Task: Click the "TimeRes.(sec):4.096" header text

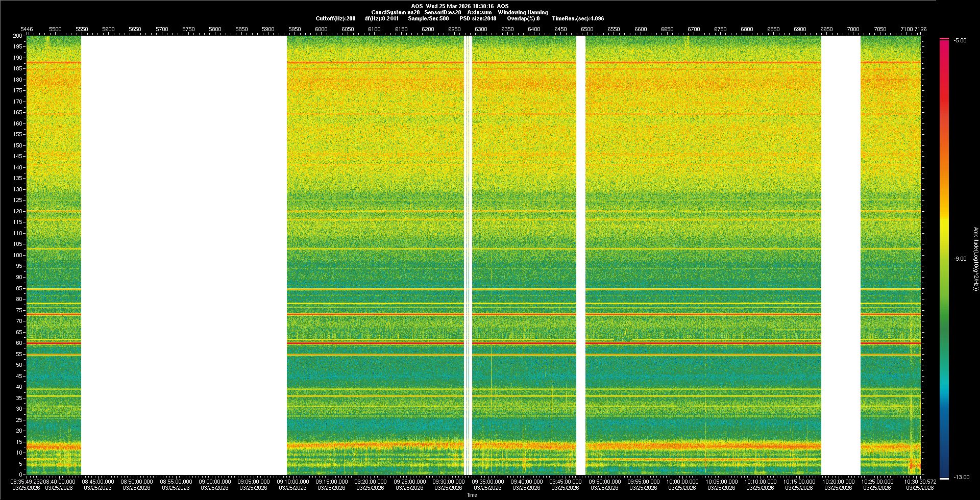Action: (578, 18)
